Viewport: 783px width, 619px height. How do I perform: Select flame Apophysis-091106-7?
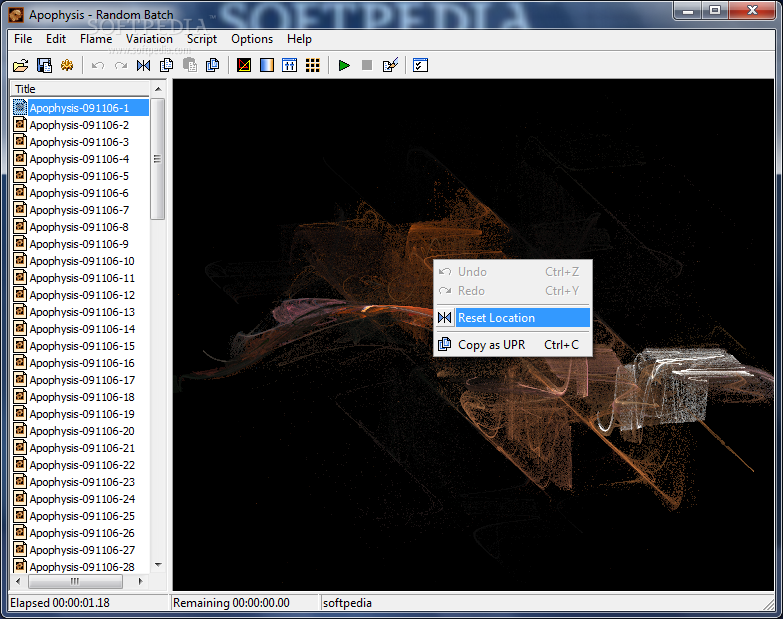pos(79,210)
